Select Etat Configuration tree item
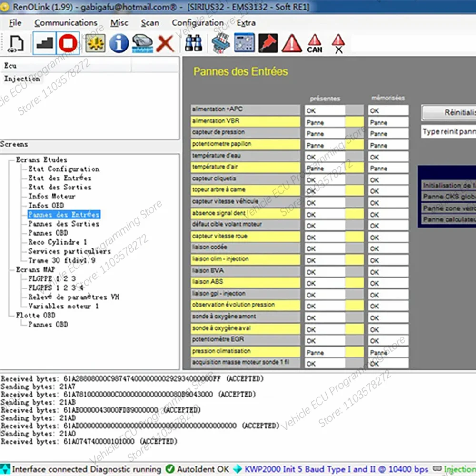Screen dimensions: 476x476 click(x=63, y=169)
